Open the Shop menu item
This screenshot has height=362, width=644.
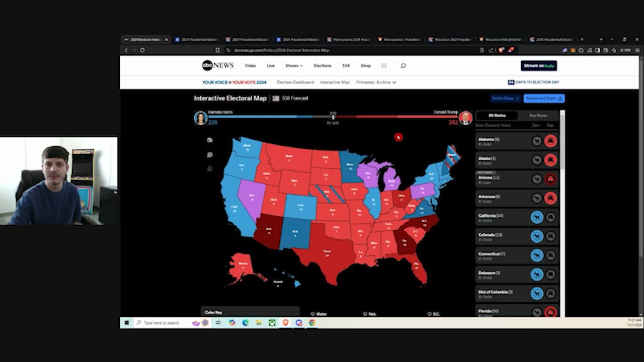click(x=366, y=66)
